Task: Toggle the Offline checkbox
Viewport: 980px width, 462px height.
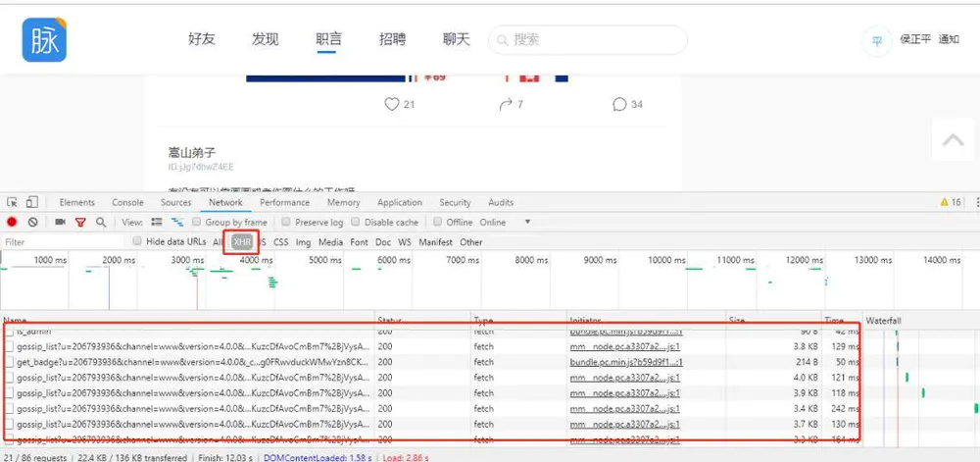Action: (437, 222)
